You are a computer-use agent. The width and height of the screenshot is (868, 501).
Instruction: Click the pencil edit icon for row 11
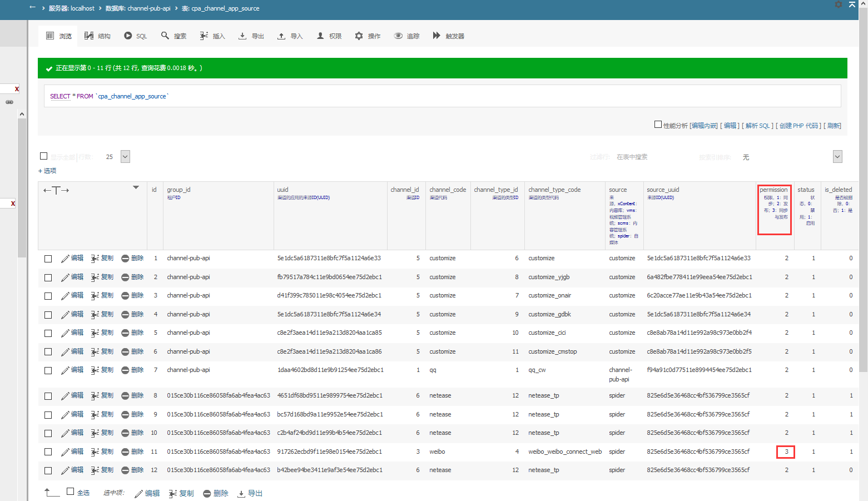[65, 452]
